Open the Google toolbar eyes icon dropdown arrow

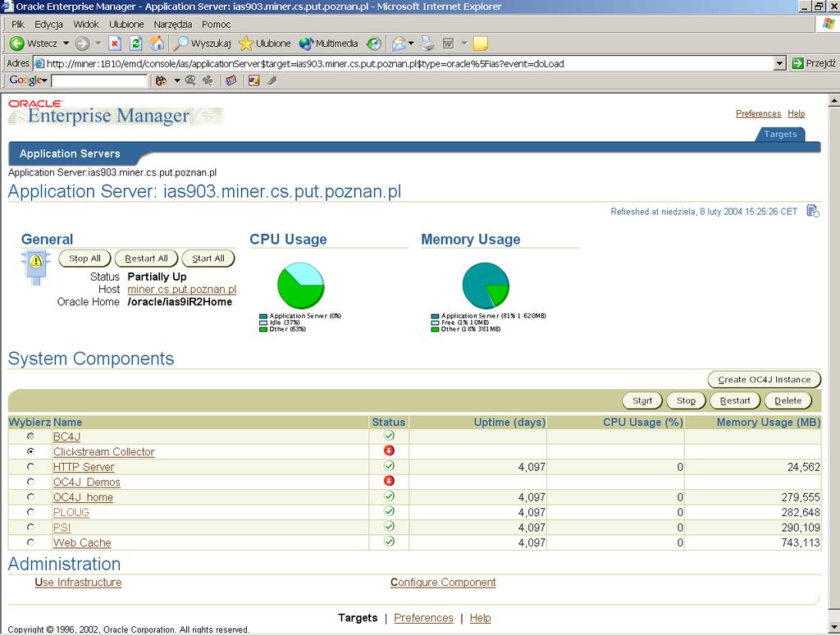[177, 80]
